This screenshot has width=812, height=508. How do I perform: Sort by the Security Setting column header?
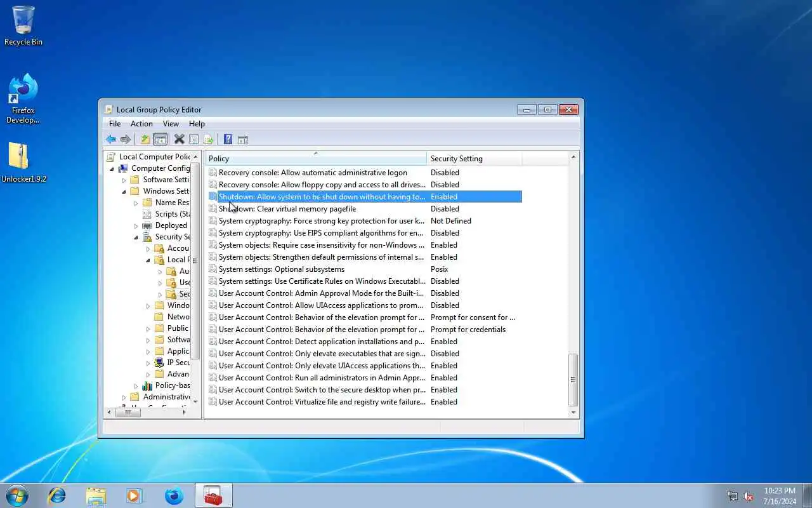click(x=474, y=159)
